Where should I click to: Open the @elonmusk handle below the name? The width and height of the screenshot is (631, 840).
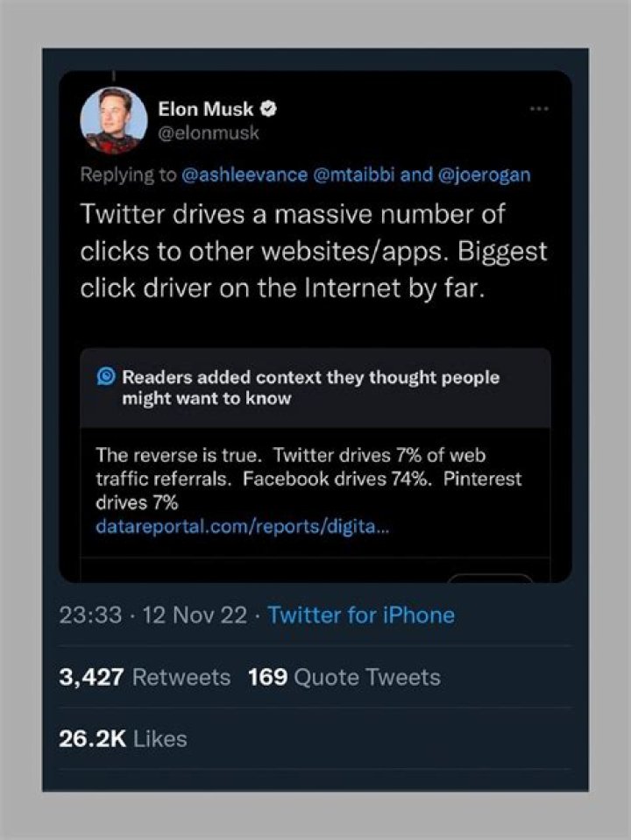[x=209, y=132]
